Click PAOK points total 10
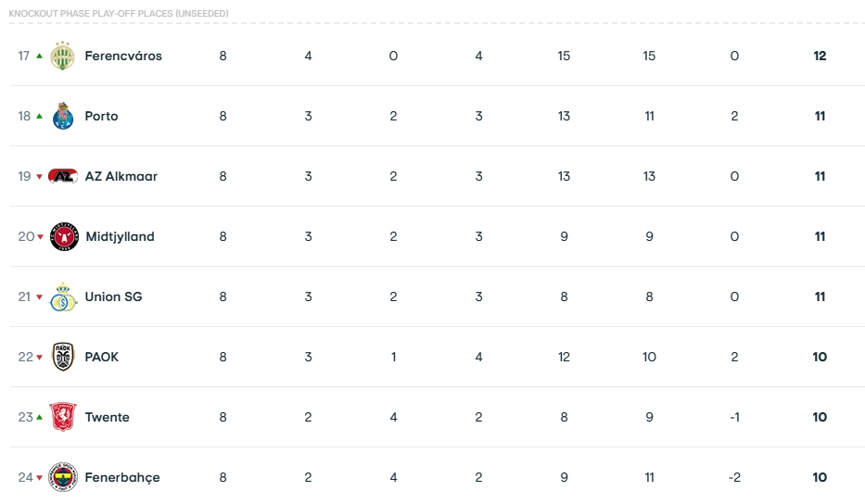The image size is (865, 504). pos(820,357)
